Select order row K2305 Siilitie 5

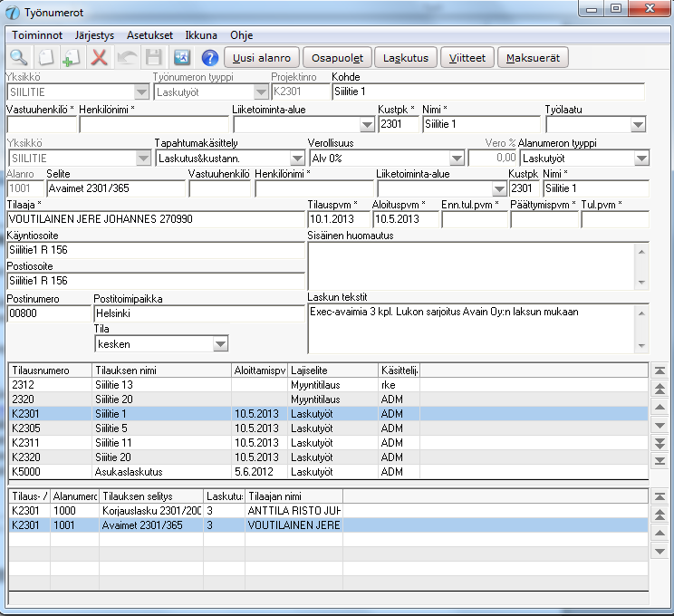click(x=329, y=428)
